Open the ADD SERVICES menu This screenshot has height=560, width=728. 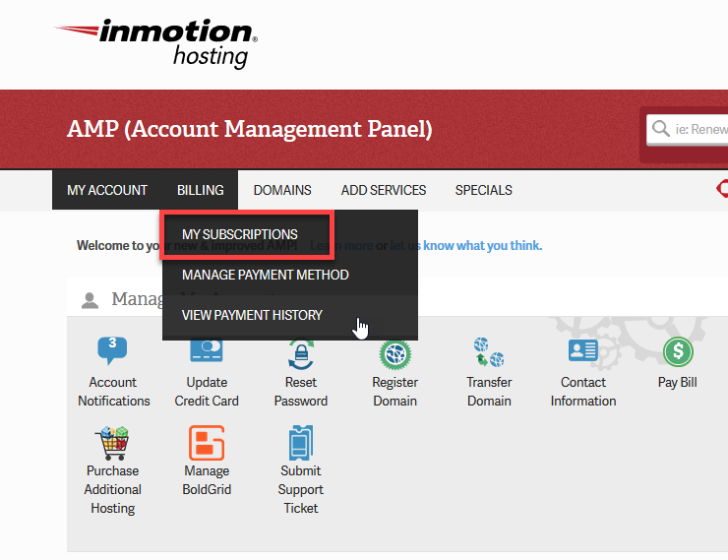[x=384, y=190]
